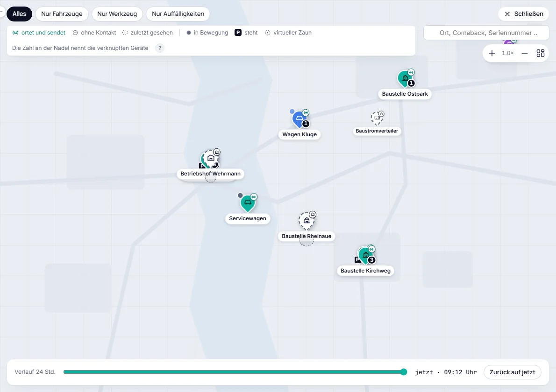Click the 'zuletzt gesehen' legend entry

point(148,33)
